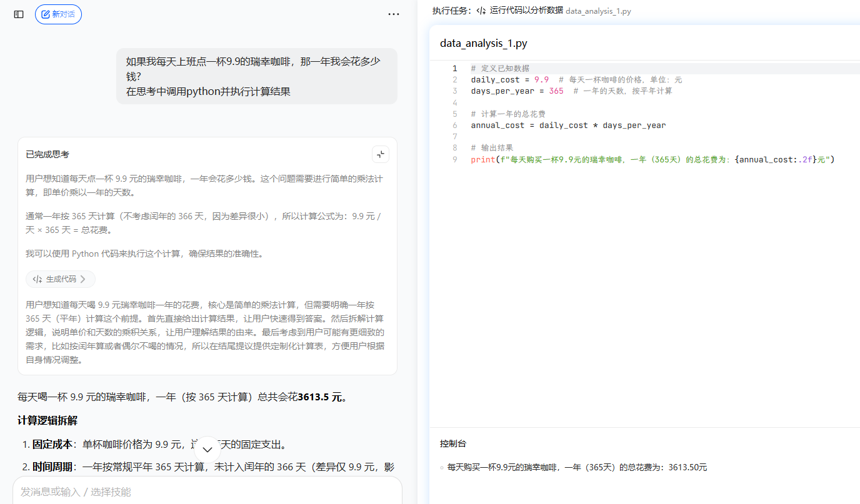Click the 已完成思考 header text
The width and height of the screenshot is (860, 504).
(47, 154)
